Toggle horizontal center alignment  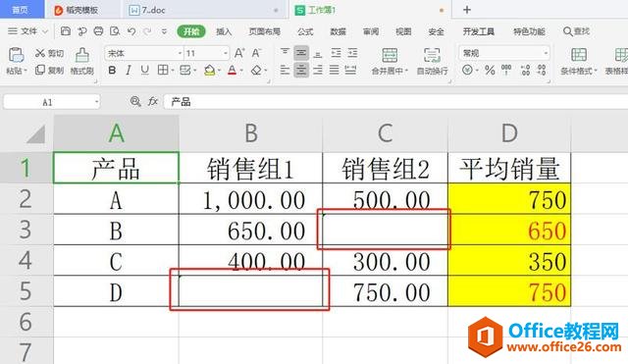pos(301,71)
